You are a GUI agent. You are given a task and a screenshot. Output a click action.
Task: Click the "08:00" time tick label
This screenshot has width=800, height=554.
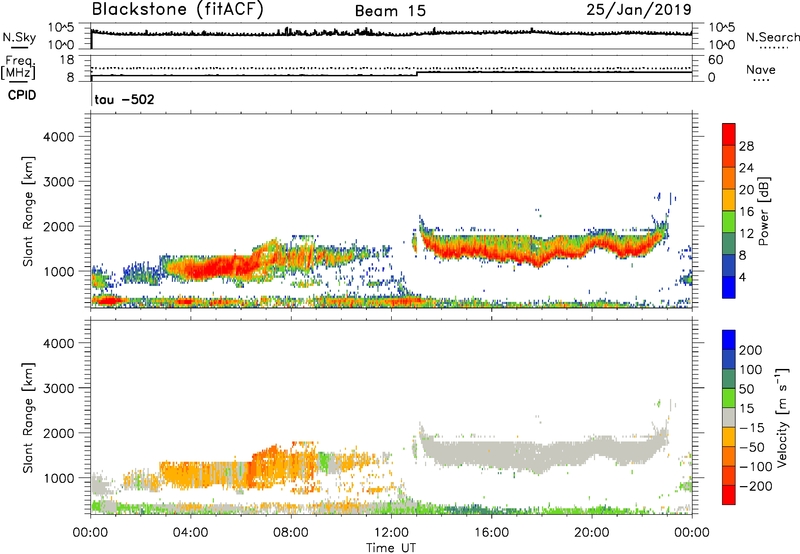(x=290, y=533)
